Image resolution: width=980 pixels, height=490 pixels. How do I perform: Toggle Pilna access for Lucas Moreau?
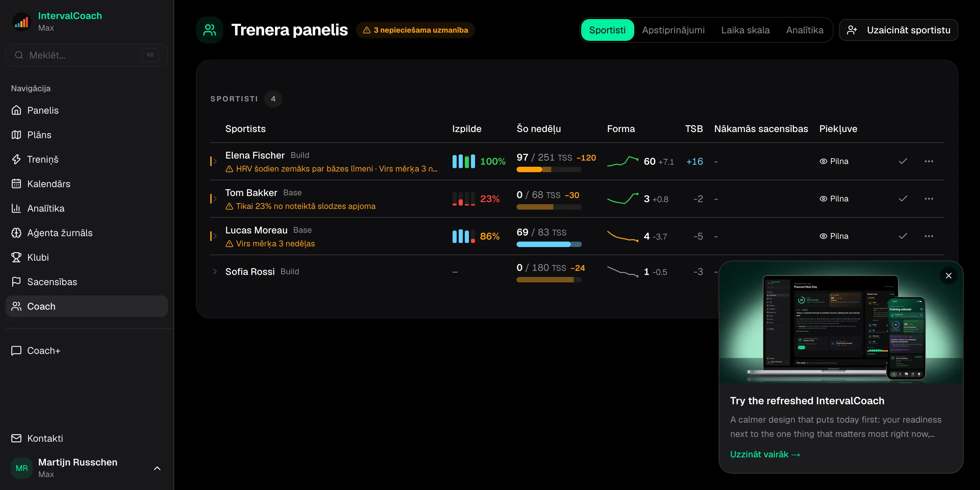[834, 236]
